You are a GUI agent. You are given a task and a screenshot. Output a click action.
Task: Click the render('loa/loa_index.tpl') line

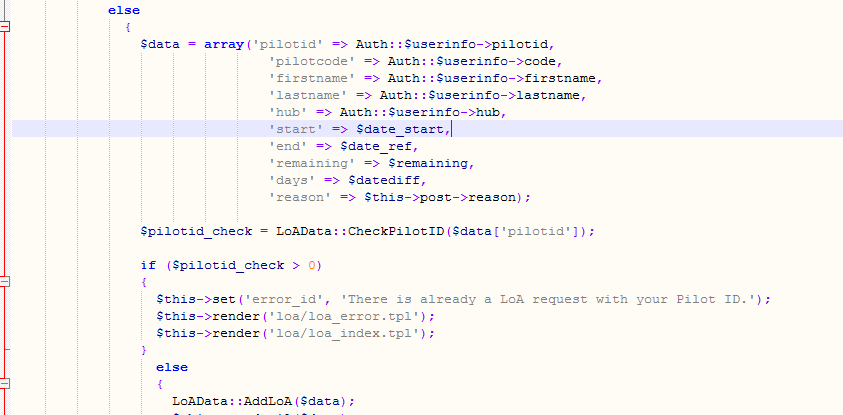296,333
